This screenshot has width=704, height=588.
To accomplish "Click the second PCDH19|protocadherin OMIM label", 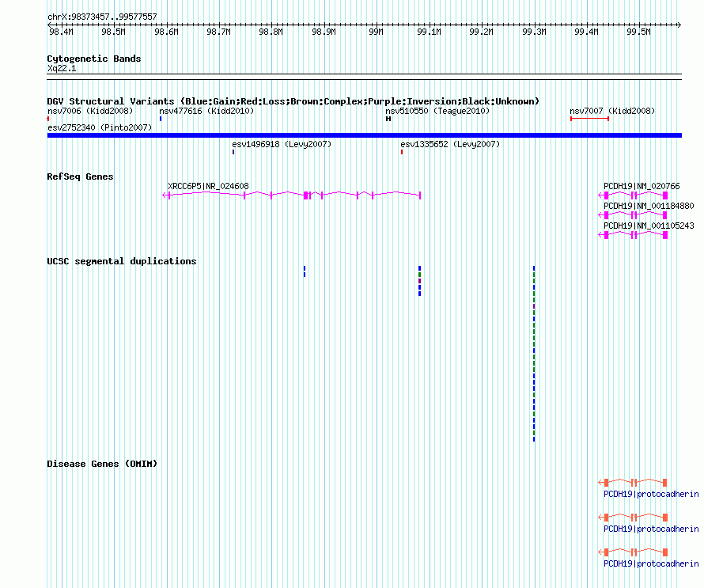I will point(651,529).
